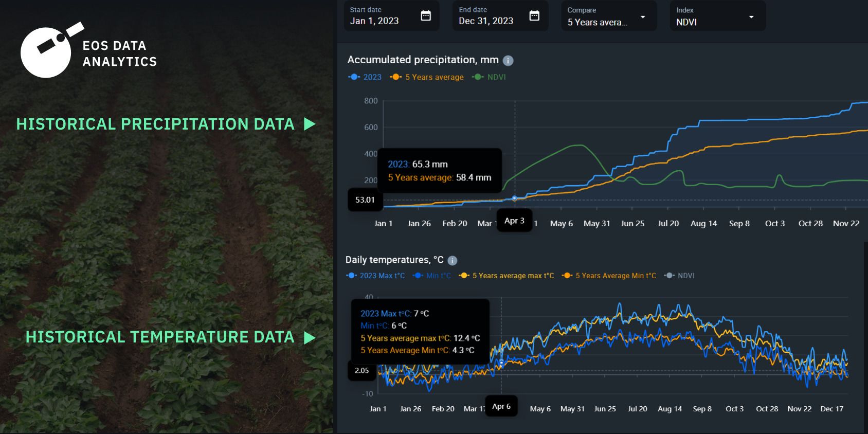The height and width of the screenshot is (434, 868).
Task: Click info icon beside Daily temperatures title
Action: click(453, 261)
